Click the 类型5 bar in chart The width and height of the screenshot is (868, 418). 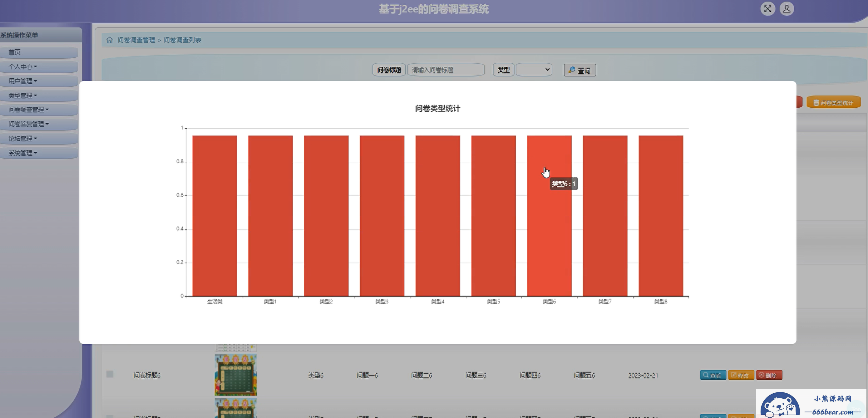click(x=494, y=216)
